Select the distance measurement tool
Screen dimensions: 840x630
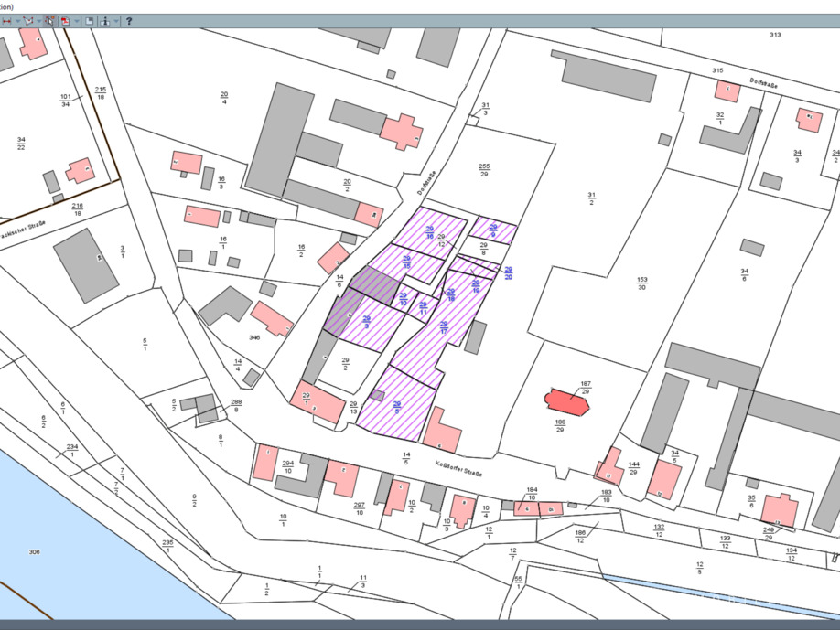tap(6, 21)
